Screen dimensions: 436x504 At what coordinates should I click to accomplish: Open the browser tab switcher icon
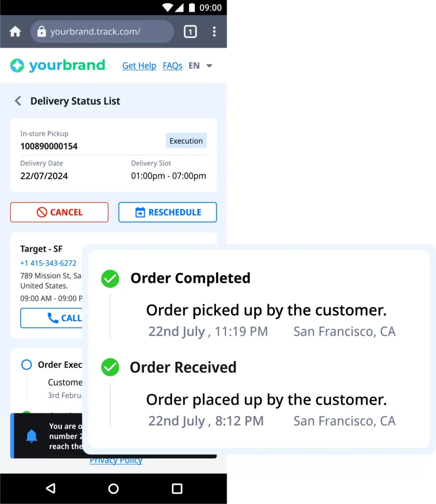coord(190,31)
